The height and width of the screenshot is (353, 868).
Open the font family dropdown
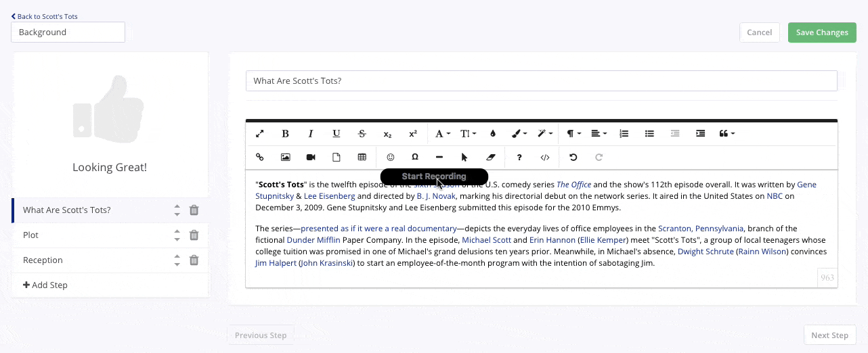click(442, 134)
